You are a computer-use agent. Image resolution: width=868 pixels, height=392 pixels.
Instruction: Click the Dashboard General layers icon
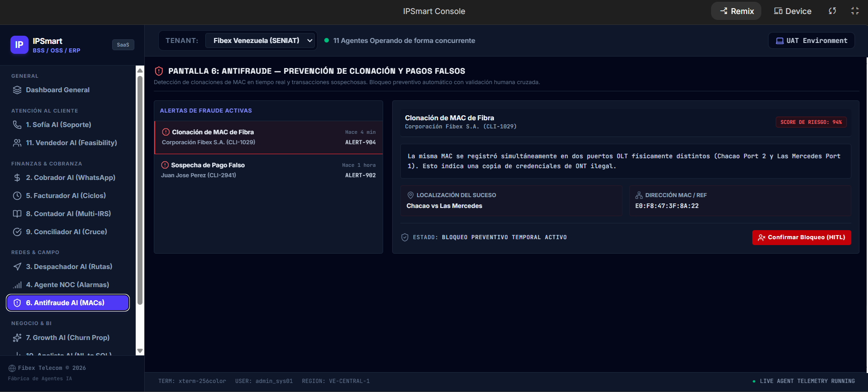(x=17, y=90)
